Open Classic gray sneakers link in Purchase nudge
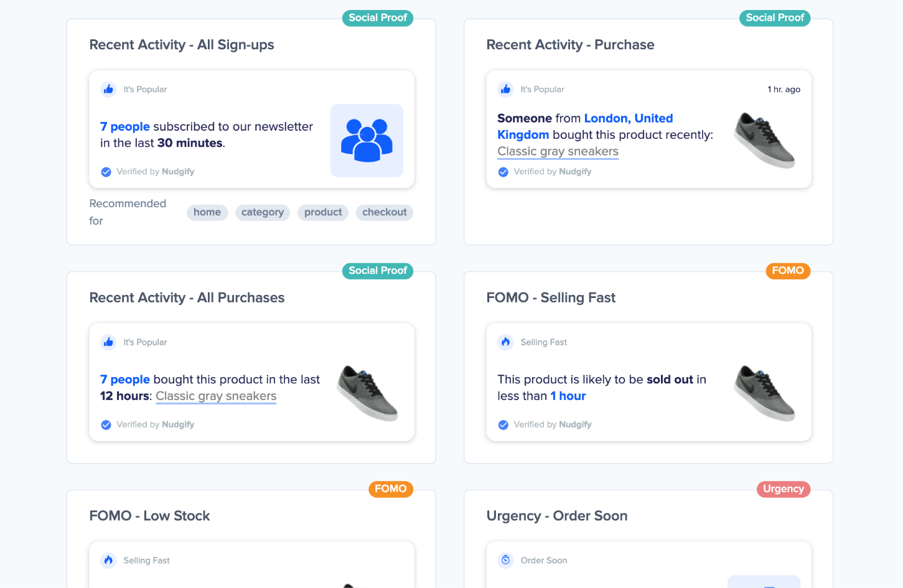 558,152
